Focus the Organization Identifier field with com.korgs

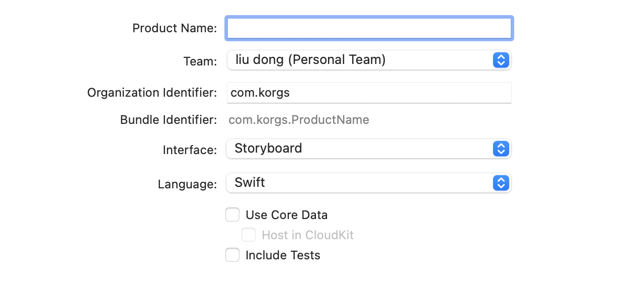[369, 93]
